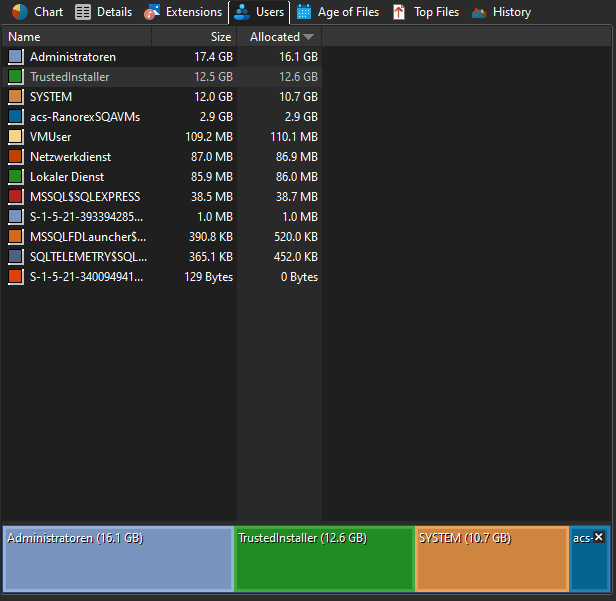Click the SYSTEM (10.7 GB) treemap block
Image resolution: width=616 pixels, height=601 pixels.
coord(492,559)
